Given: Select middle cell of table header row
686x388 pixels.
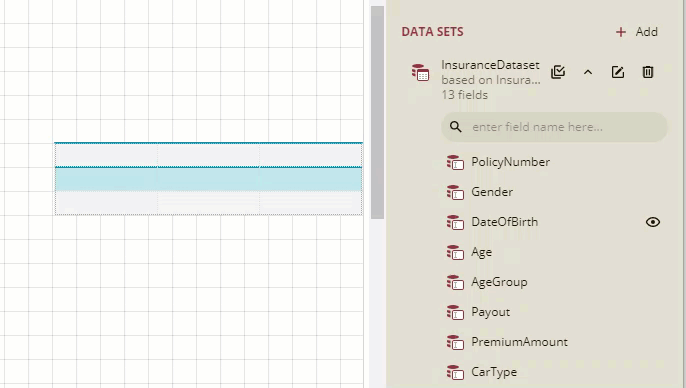Looking at the screenshot, I should pyautogui.click(x=209, y=155).
